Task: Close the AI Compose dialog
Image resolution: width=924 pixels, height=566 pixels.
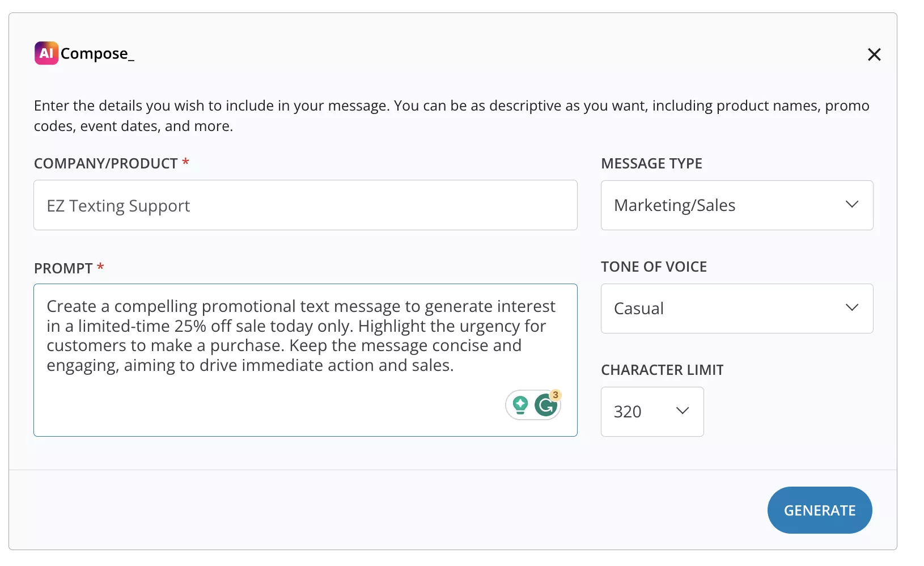Action: pos(874,54)
